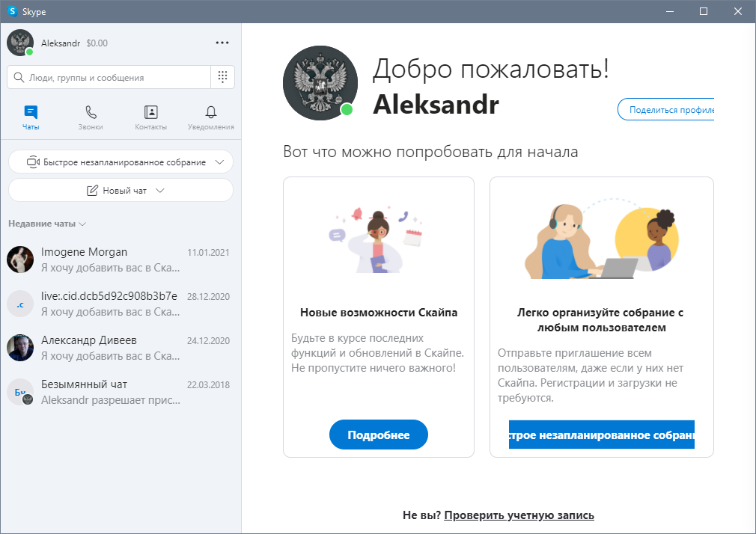Viewport: 756px width, 534px height.
Task: Click the live:.cid contact avatar
Action: click(x=20, y=304)
